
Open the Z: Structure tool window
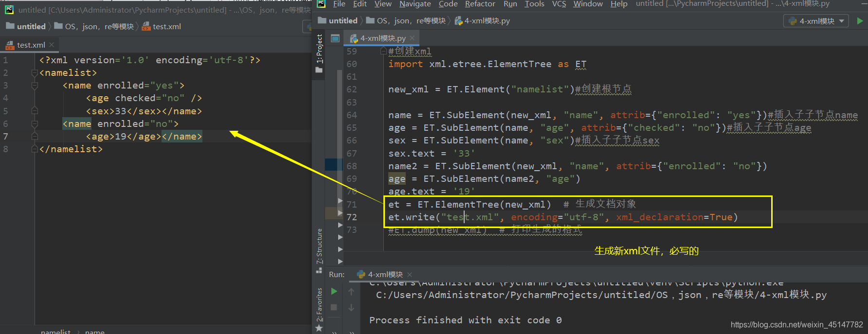[319, 246]
